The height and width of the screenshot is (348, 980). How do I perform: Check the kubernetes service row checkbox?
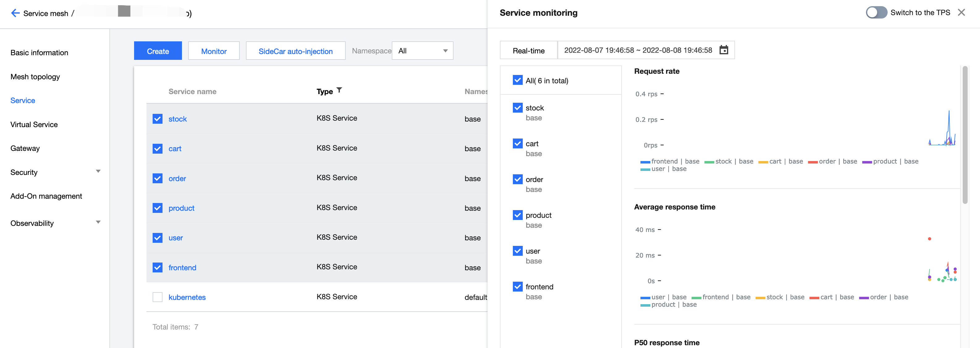(x=158, y=297)
